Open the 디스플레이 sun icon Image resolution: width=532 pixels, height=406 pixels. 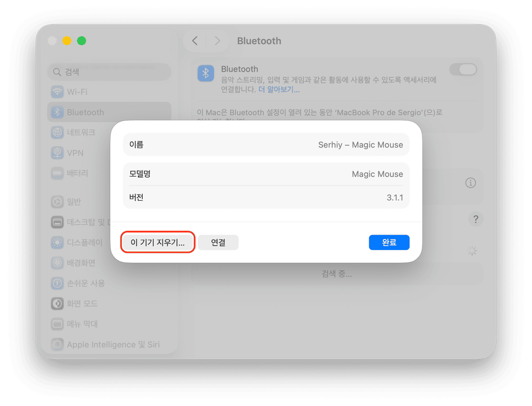click(57, 243)
